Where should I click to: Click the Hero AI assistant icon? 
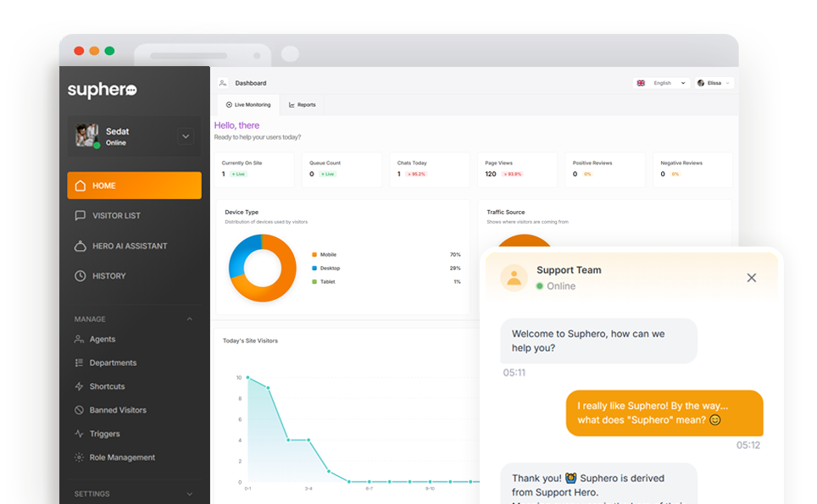81,246
